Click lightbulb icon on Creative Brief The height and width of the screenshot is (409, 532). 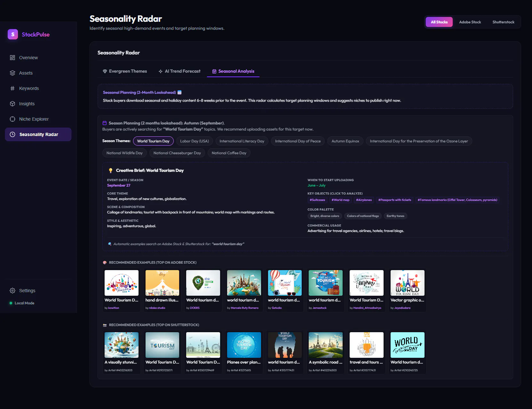pyautogui.click(x=111, y=171)
